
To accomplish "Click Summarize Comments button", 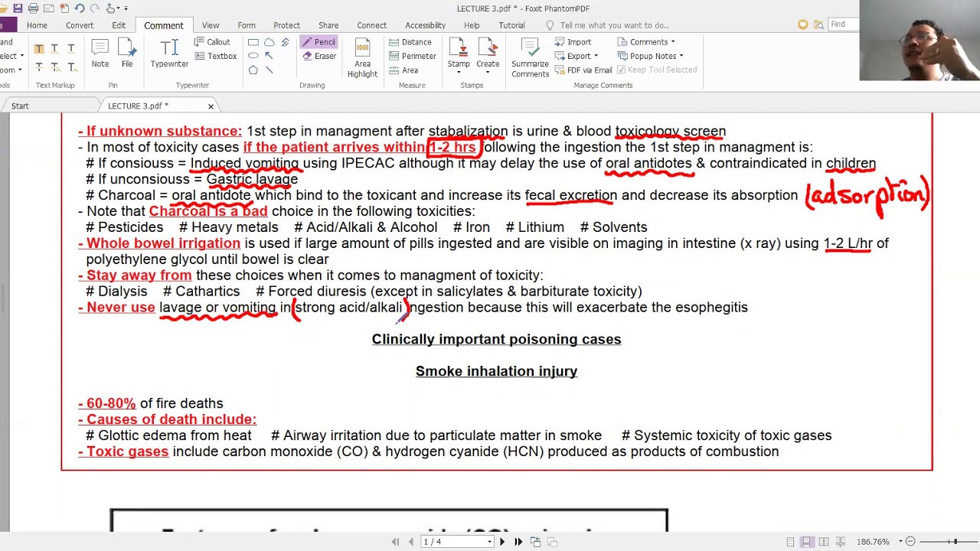I will (x=530, y=57).
